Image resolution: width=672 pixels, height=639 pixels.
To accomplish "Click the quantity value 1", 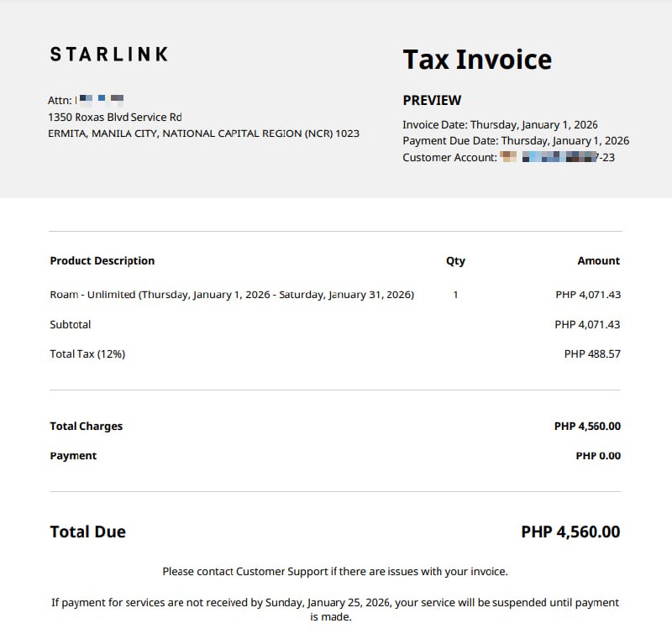I will pos(455,295).
